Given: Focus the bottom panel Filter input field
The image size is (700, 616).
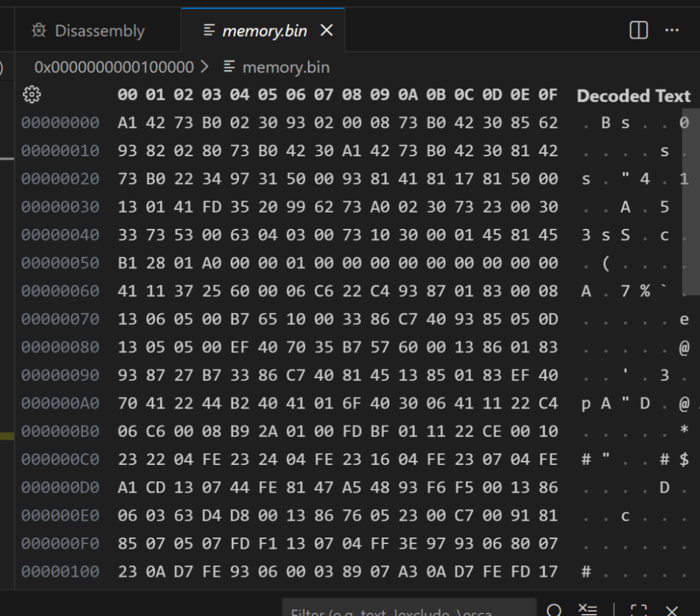Looking at the screenshot, I should (410, 608).
